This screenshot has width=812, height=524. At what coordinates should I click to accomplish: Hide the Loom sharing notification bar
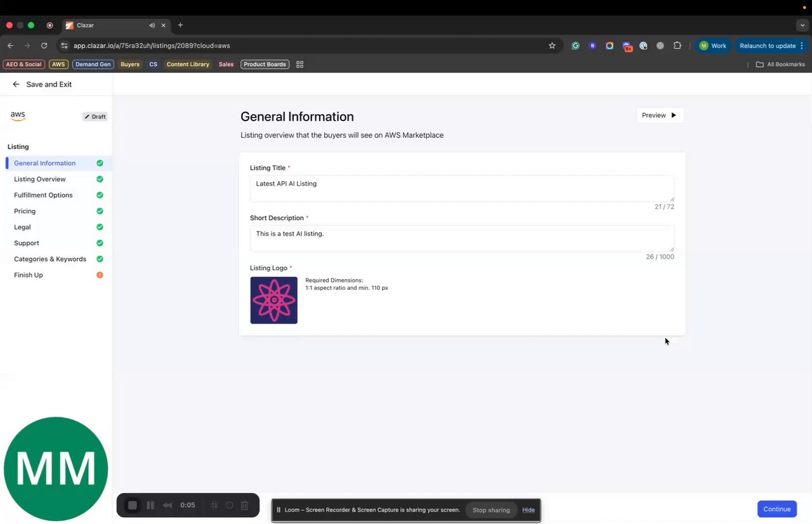(528, 510)
